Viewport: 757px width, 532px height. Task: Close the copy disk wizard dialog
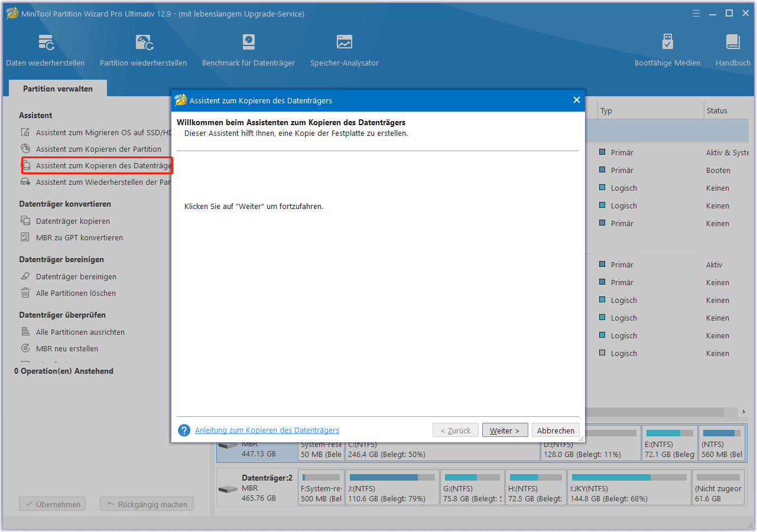[x=577, y=100]
